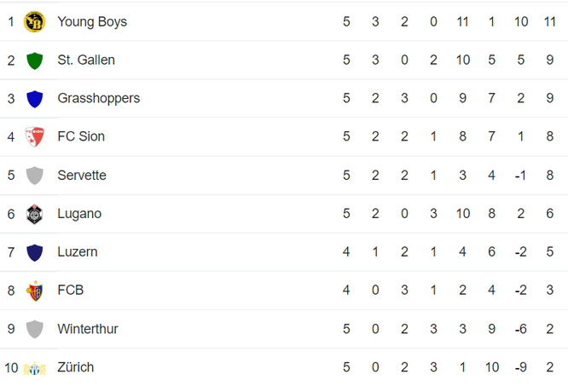Click the Lugano club crest
Viewport: 568px width, 392px height.
click(x=34, y=214)
